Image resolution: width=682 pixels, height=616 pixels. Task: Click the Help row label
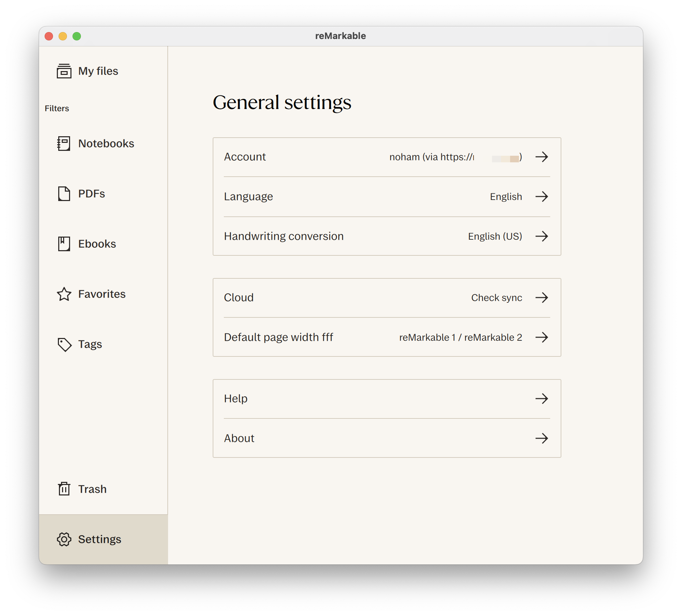[x=236, y=399]
